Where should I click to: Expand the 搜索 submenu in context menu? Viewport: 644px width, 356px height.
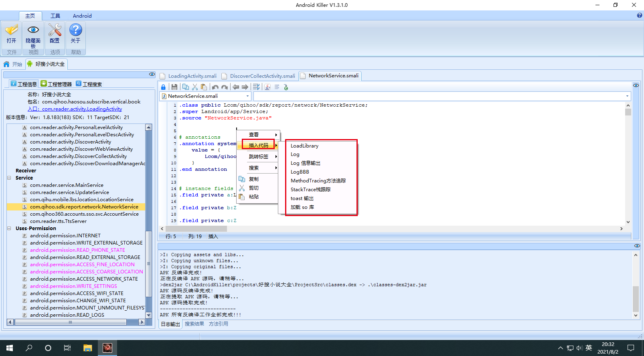tap(258, 168)
